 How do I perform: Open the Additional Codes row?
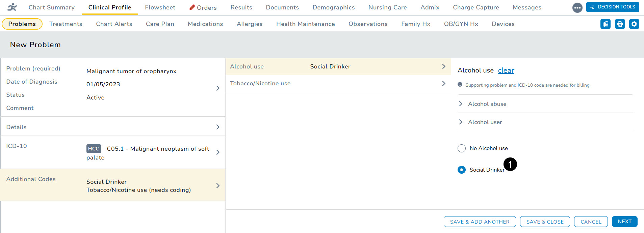217,185
